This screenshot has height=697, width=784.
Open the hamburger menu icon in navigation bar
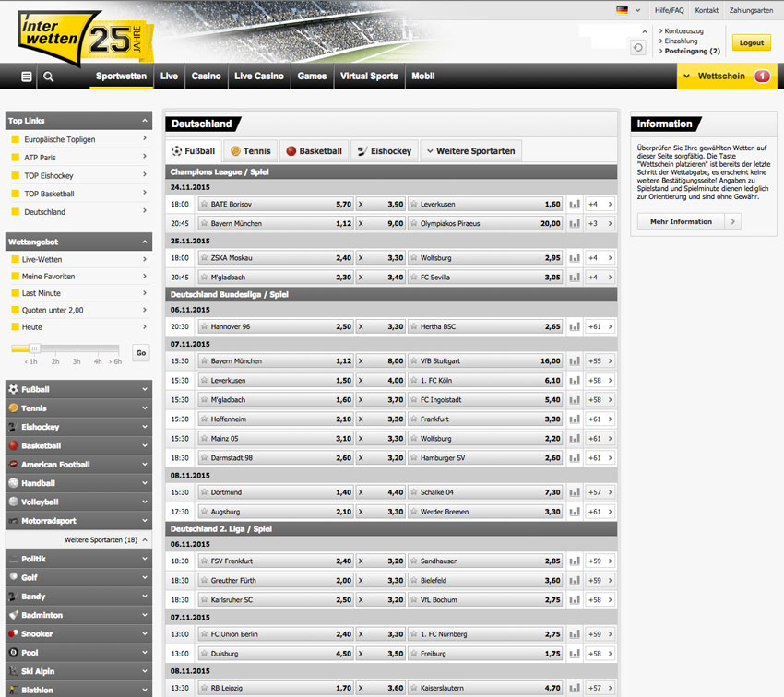coord(27,77)
